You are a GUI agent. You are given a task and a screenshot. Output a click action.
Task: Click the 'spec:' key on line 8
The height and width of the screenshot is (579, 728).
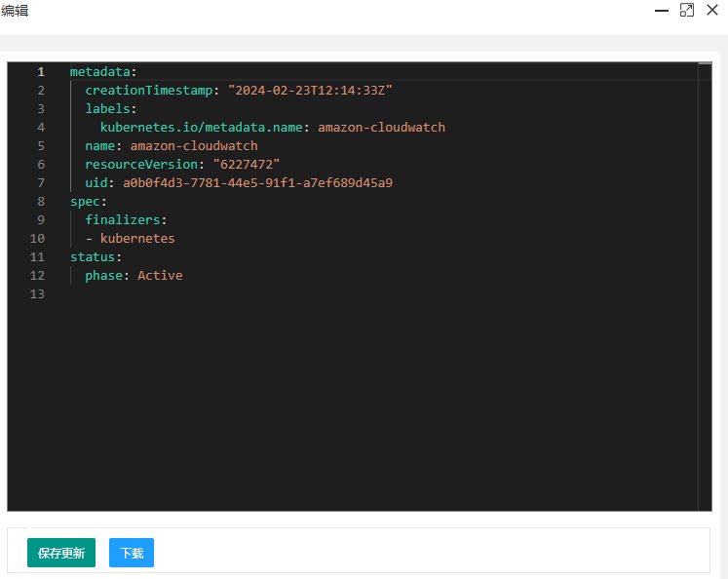pos(89,202)
